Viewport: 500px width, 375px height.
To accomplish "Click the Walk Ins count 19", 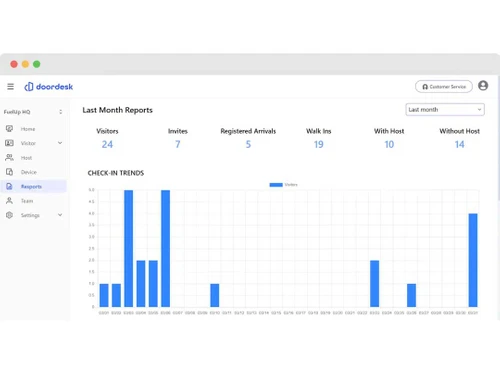I will 319,144.
